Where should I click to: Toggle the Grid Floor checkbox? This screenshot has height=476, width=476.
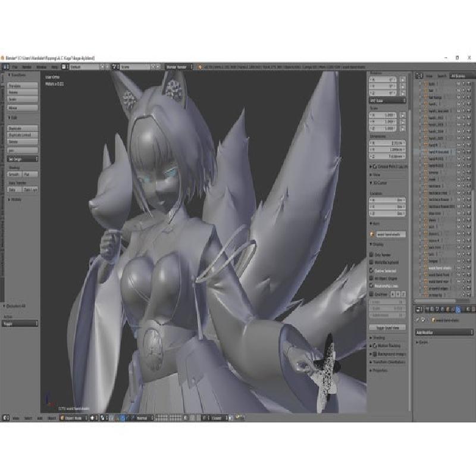pos(371,294)
